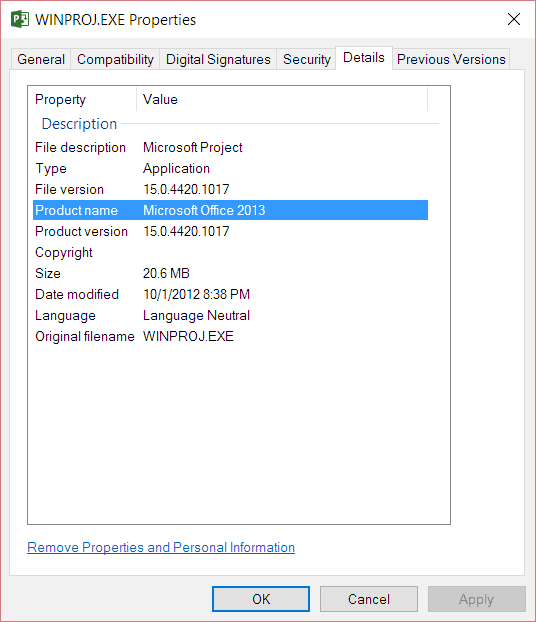Go to the Digital Signatures tab
The width and height of the screenshot is (536, 622).
click(x=218, y=59)
